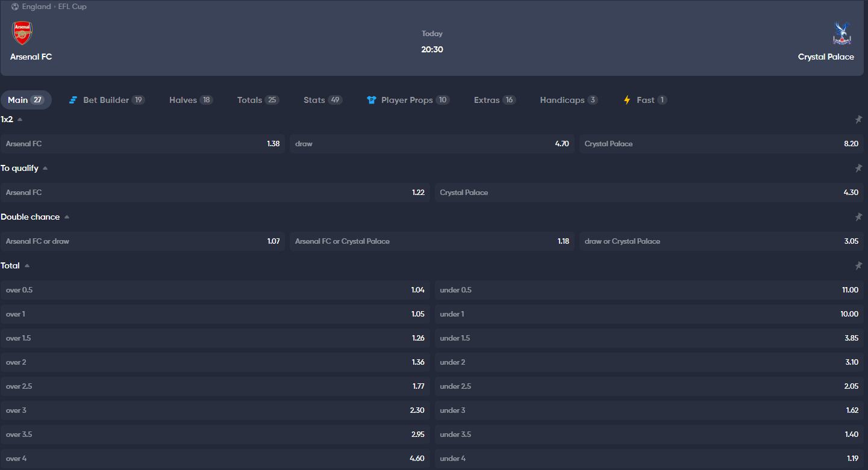
Task: Choose under 3 at 1.62
Action: point(649,410)
